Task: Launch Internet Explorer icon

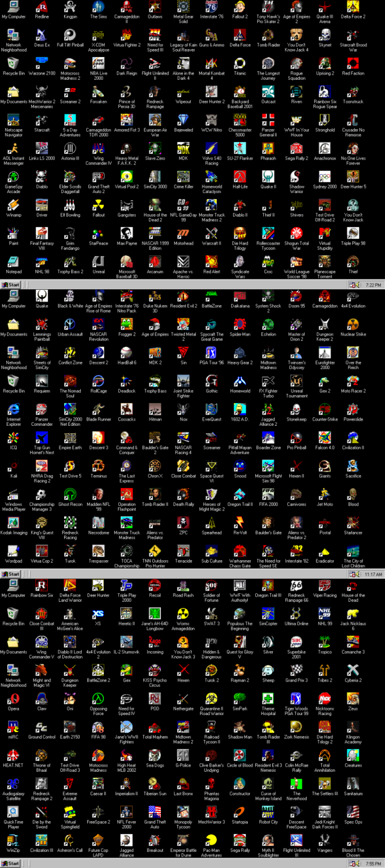Action: pyautogui.click(x=14, y=409)
